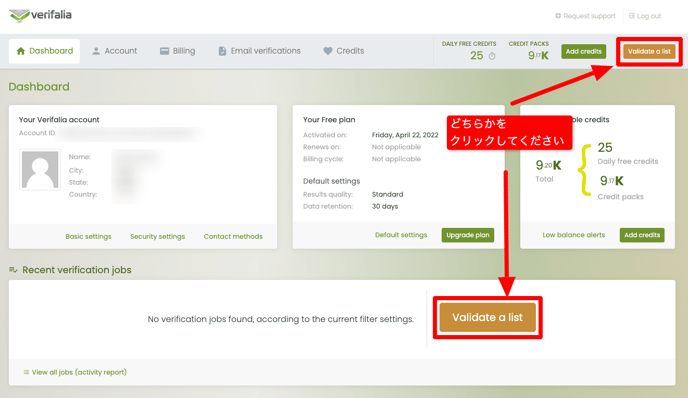Click Add credits in the top bar
This screenshot has width=688, height=398.
pos(584,51)
